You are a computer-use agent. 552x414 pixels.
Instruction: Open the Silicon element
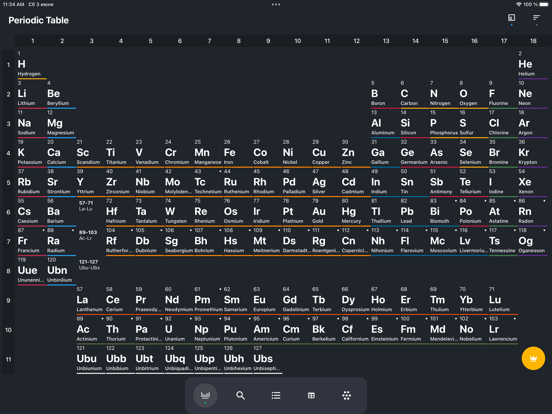coord(415,124)
